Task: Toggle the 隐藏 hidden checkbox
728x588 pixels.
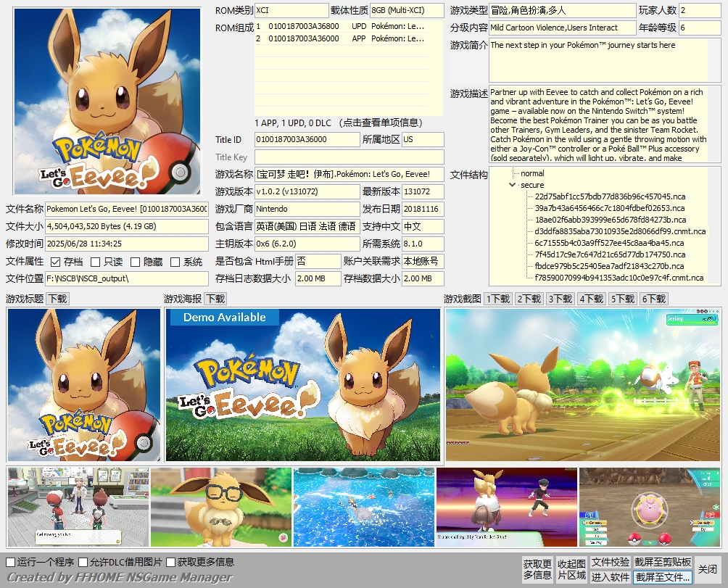Action: tap(135, 262)
